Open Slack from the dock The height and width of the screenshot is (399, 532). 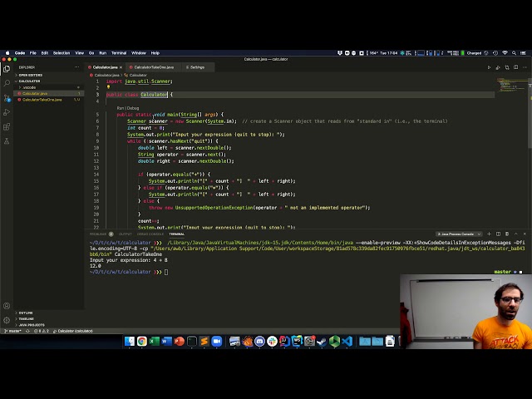click(272, 341)
